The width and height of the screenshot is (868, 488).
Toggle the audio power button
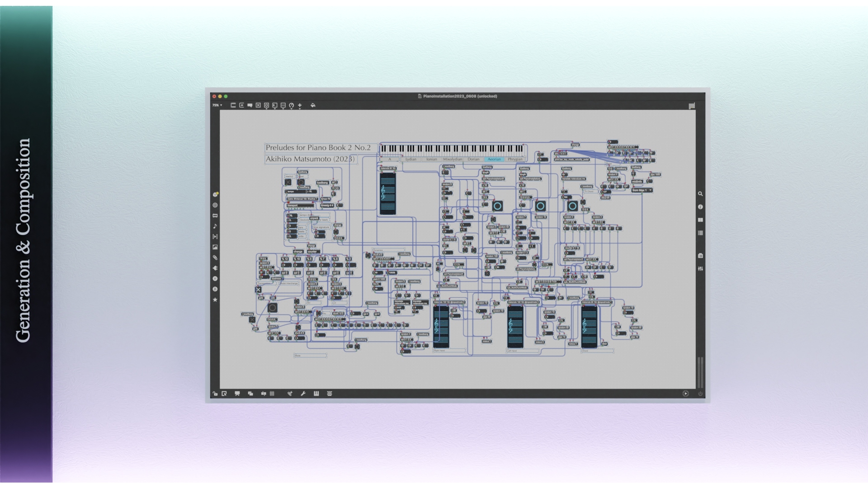700,394
